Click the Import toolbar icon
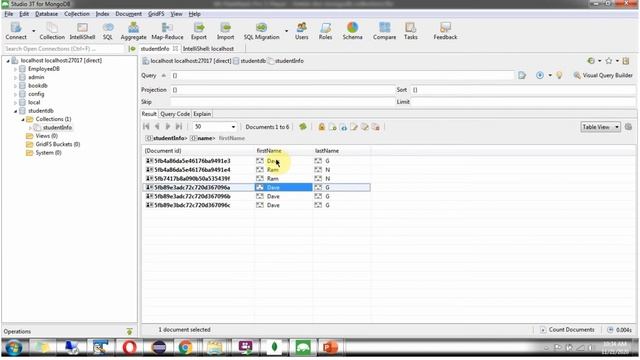Screen dimensions: 640x360 point(225,31)
